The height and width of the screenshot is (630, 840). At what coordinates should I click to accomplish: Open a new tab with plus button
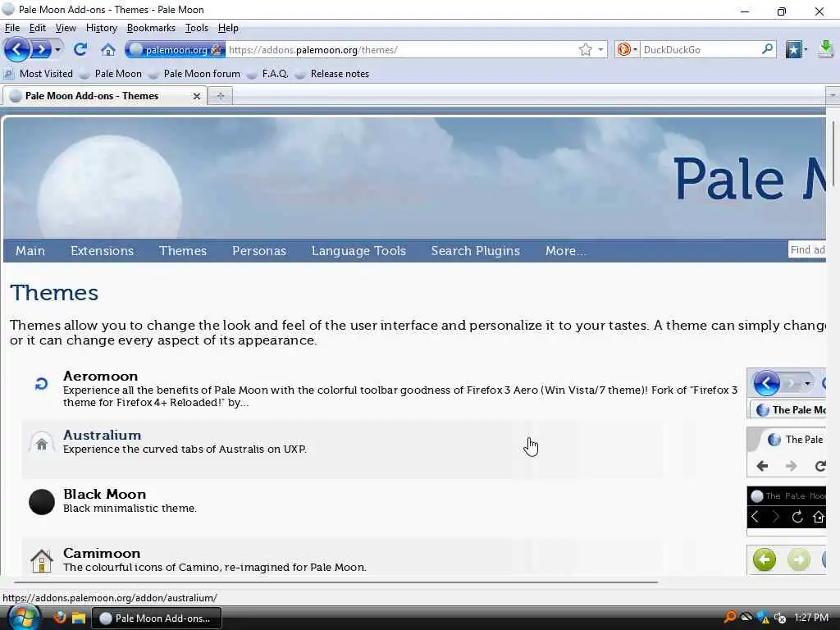pyautogui.click(x=220, y=96)
